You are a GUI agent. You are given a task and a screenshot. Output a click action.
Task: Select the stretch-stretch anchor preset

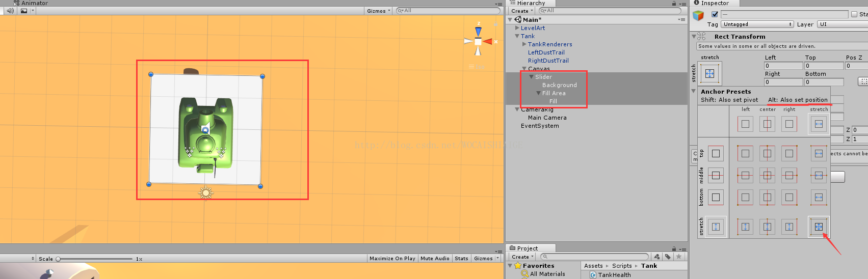coord(819,227)
